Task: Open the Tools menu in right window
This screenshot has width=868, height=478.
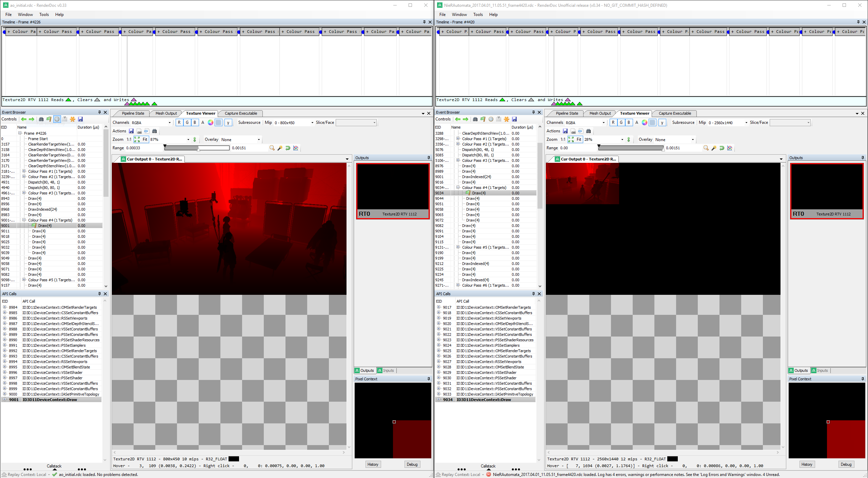Action: click(478, 15)
